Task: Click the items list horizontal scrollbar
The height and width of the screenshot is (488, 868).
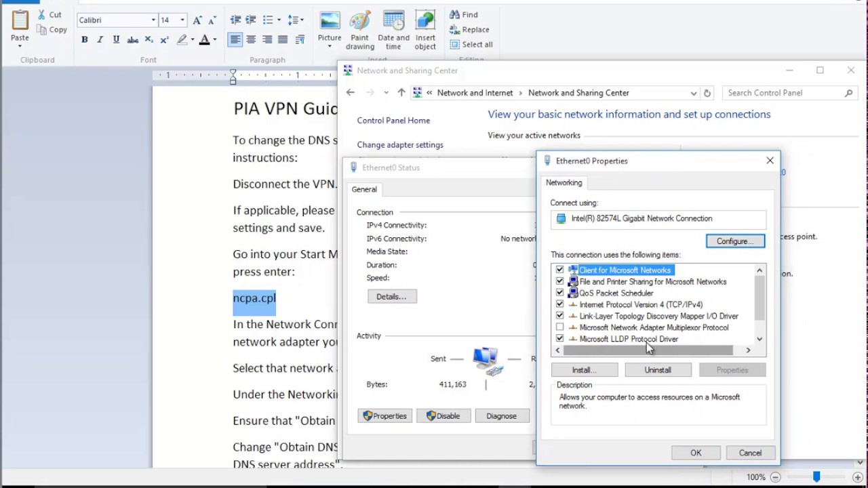Action: (648, 350)
